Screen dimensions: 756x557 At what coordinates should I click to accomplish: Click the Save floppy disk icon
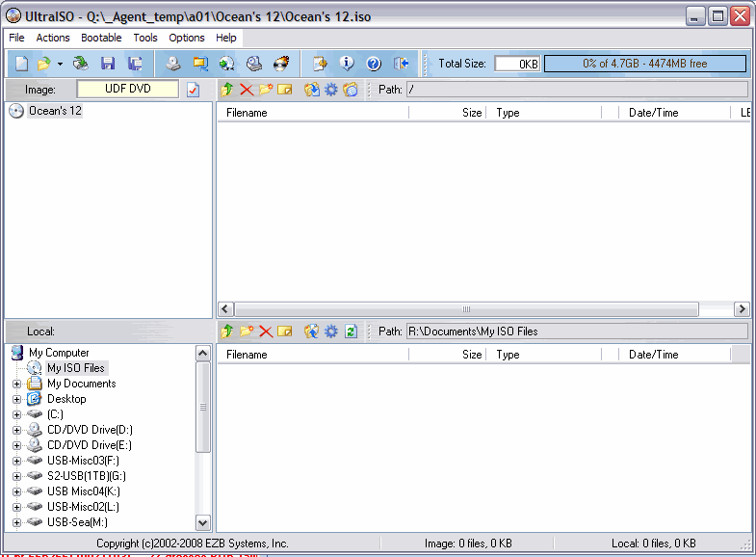tap(108, 64)
